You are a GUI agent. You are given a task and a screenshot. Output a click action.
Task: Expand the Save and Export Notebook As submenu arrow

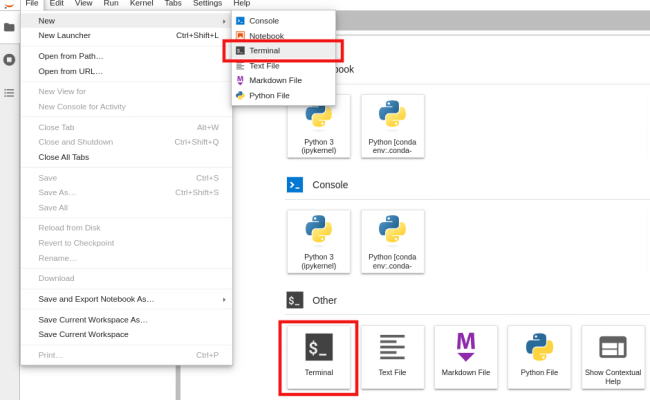click(224, 299)
